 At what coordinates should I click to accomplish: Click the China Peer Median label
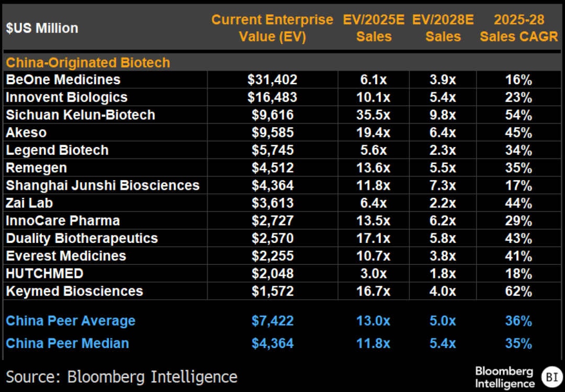point(67,343)
